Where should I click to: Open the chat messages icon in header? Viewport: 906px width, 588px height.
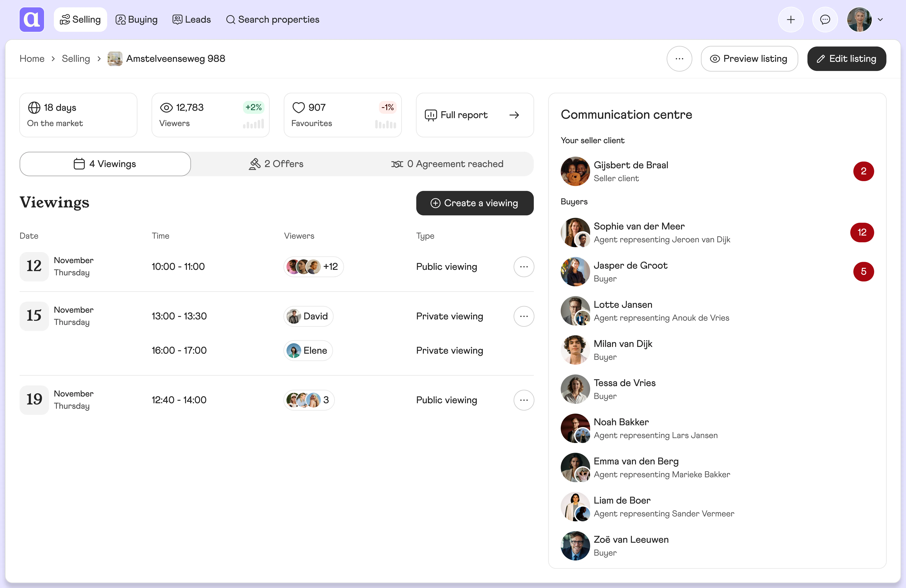pos(825,19)
